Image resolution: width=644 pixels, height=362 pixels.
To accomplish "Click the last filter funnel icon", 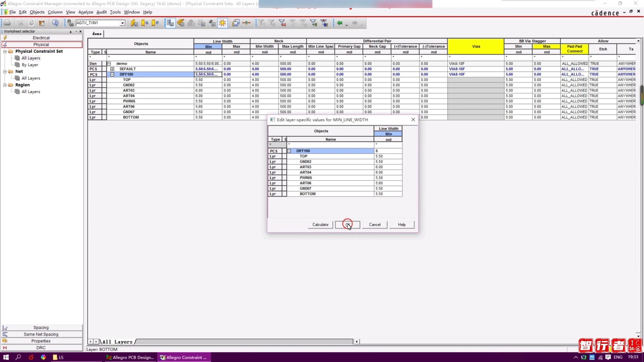I will [324, 23].
